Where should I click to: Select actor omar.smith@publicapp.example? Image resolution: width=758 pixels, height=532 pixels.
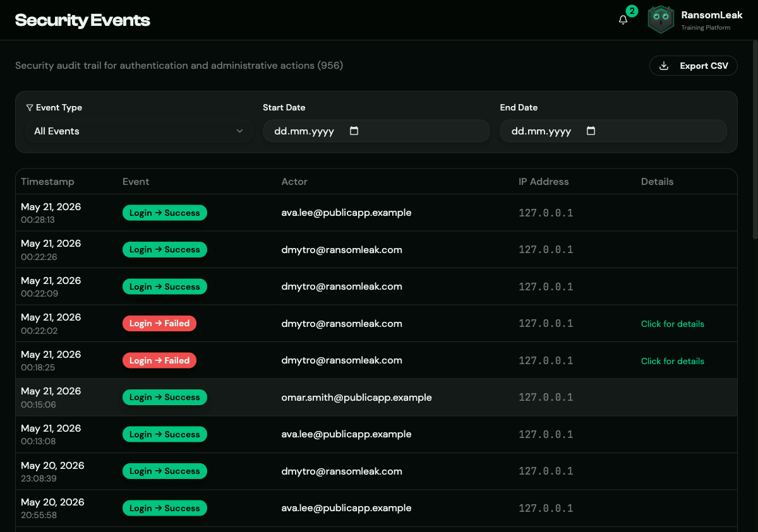tap(357, 398)
